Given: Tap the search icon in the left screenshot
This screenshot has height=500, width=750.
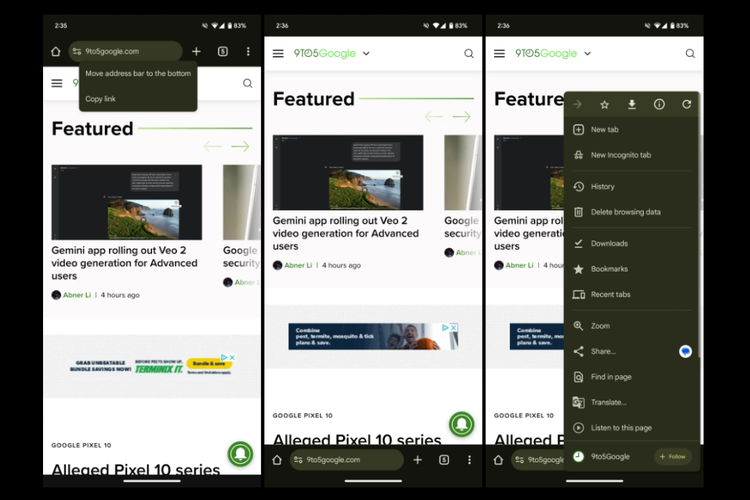Looking at the screenshot, I should (x=247, y=83).
